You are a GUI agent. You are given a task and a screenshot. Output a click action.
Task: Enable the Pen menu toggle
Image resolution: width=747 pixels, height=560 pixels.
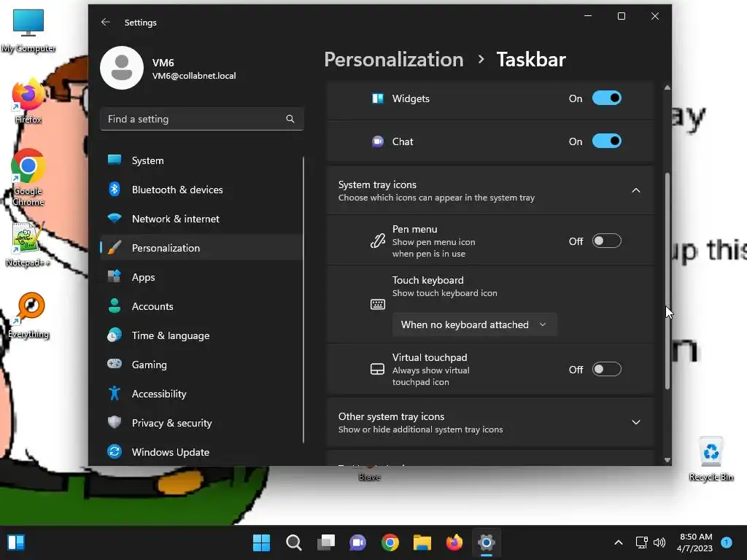606,241
